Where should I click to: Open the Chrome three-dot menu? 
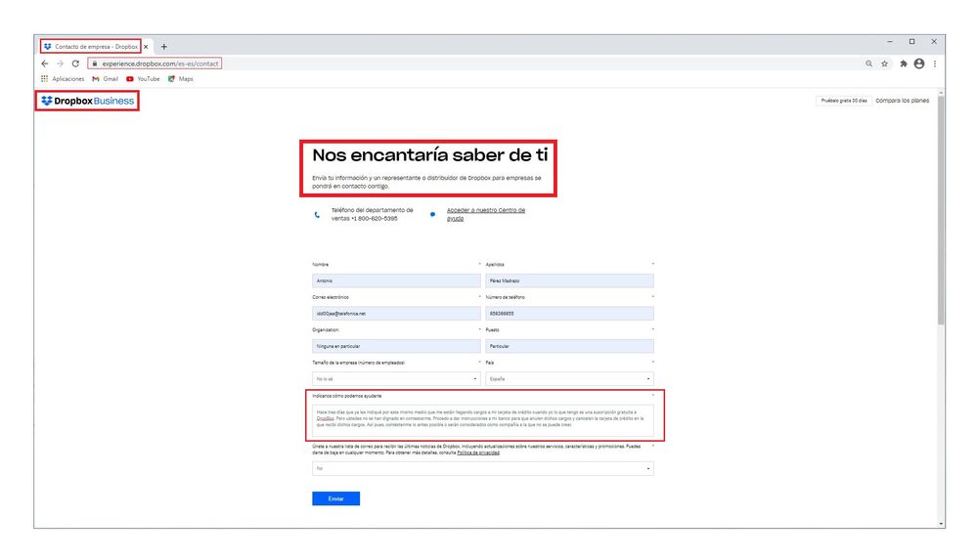click(935, 64)
